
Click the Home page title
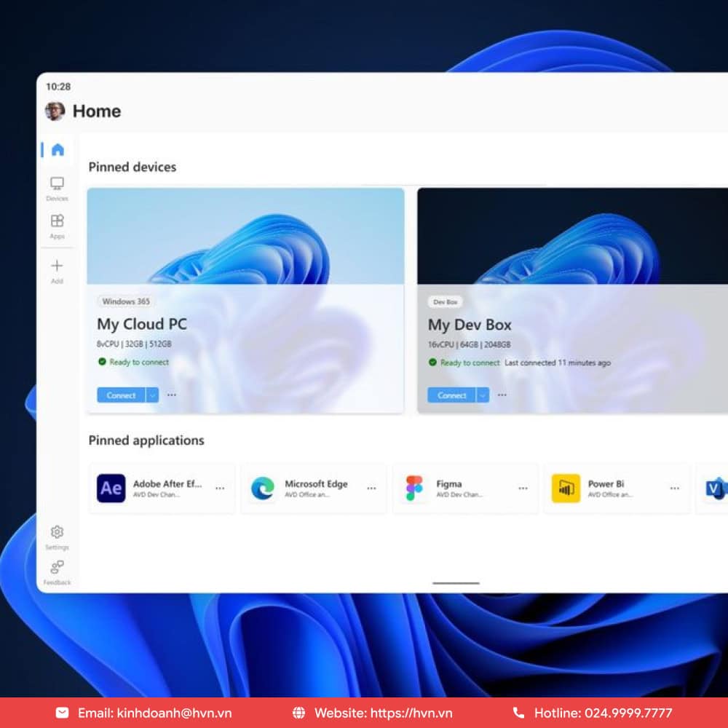pyautogui.click(x=97, y=111)
